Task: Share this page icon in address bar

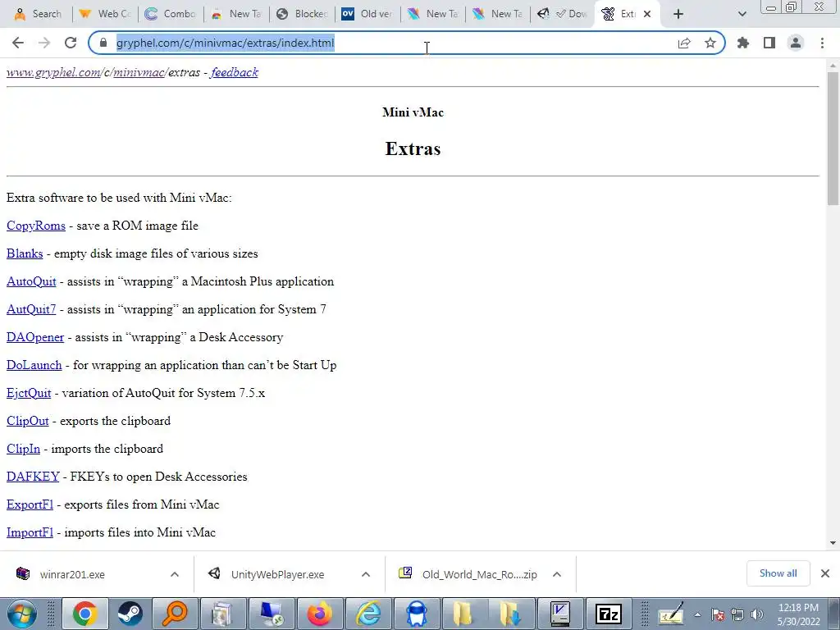Action: [684, 43]
